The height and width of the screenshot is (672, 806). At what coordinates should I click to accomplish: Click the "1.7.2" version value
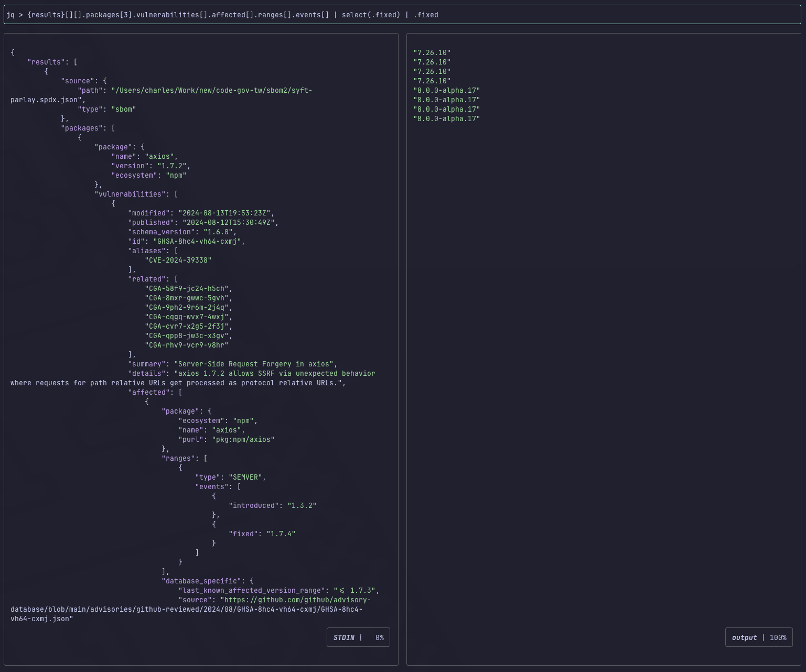(x=172, y=166)
